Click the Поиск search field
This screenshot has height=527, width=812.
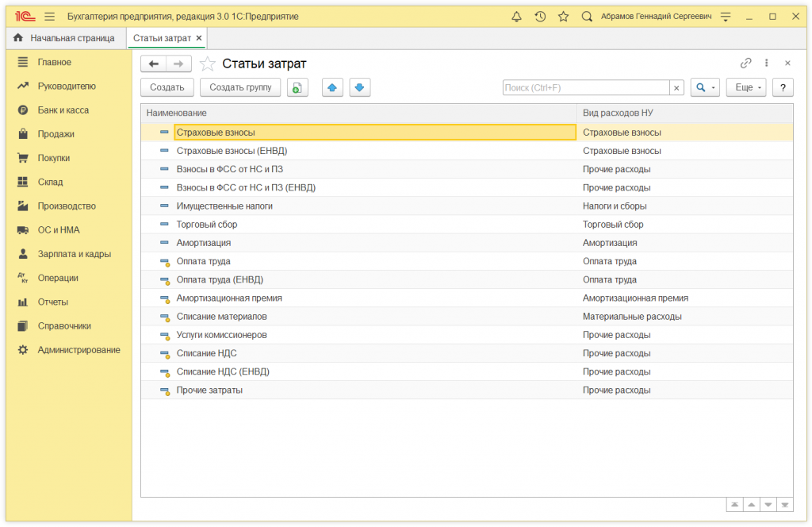point(586,87)
